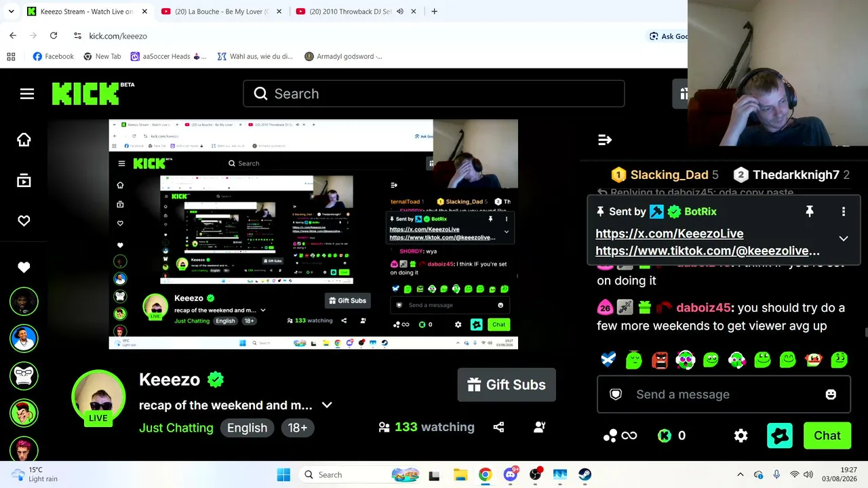Share the stream via share icon
Image resolution: width=868 pixels, height=488 pixels.
(498, 427)
